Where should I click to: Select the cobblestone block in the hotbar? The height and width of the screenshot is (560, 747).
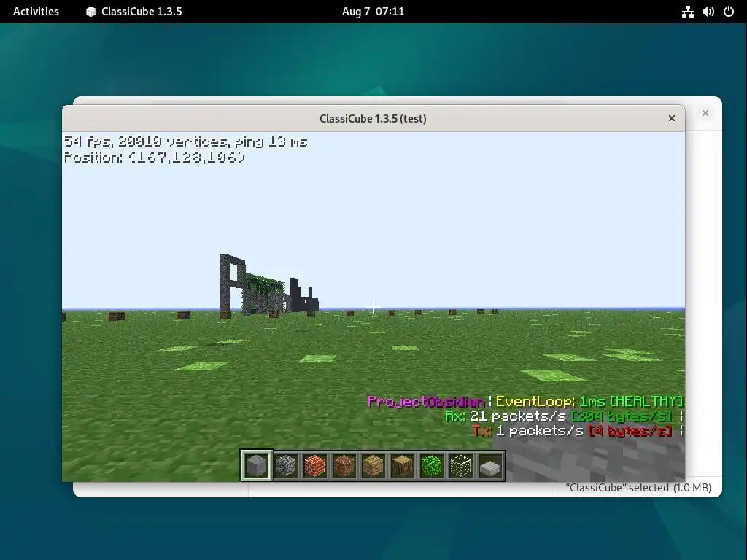[x=286, y=465]
